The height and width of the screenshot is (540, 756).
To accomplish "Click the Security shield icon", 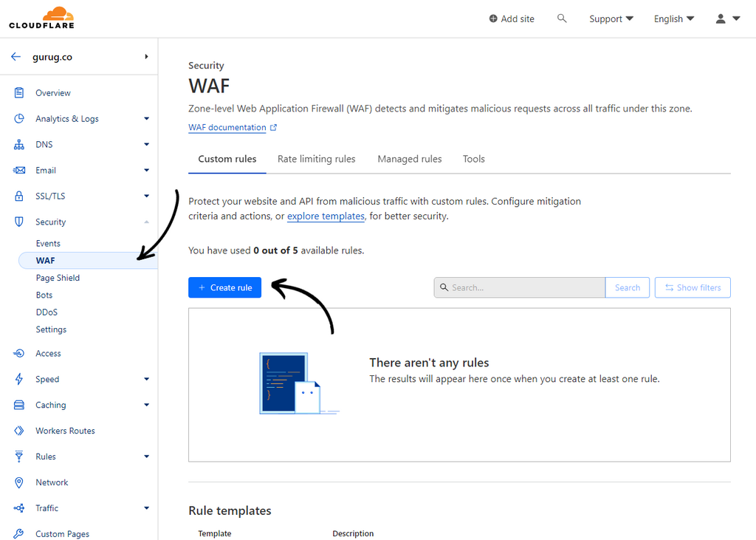I will [x=18, y=222].
